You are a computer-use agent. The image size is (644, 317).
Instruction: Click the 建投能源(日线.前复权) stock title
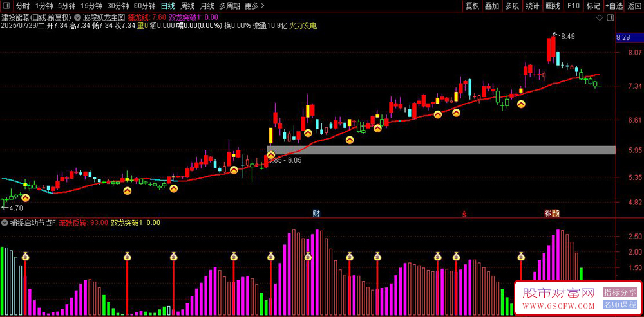tap(37, 17)
